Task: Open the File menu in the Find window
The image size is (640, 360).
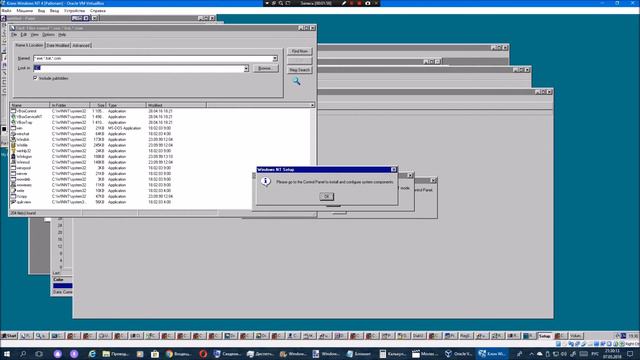Action: pos(14,35)
